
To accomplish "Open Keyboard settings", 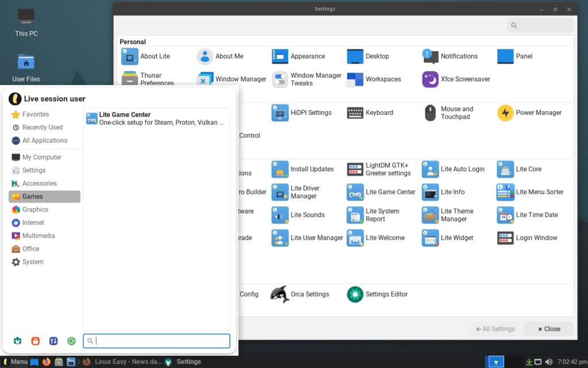I will (370, 113).
